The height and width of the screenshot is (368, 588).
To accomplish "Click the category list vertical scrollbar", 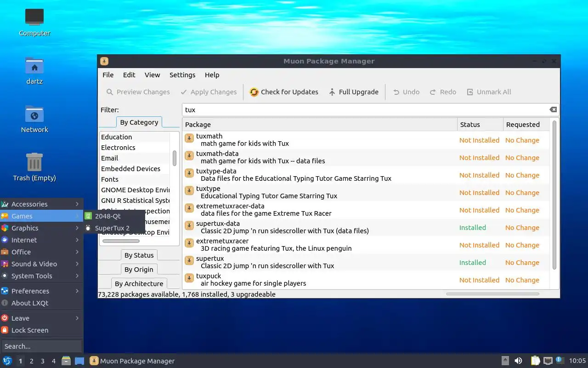I will tap(175, 158).
